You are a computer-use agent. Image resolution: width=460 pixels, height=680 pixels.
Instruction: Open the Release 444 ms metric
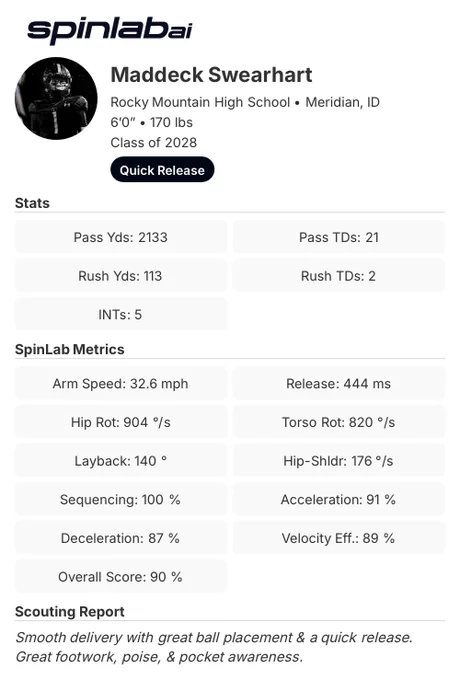tap(339, 383)
